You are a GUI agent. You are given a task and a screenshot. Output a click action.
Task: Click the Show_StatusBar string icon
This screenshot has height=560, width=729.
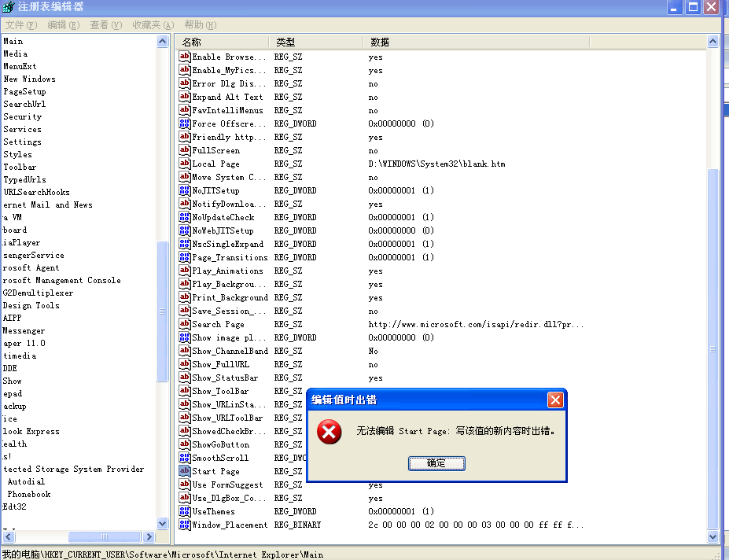pos(185,378)
